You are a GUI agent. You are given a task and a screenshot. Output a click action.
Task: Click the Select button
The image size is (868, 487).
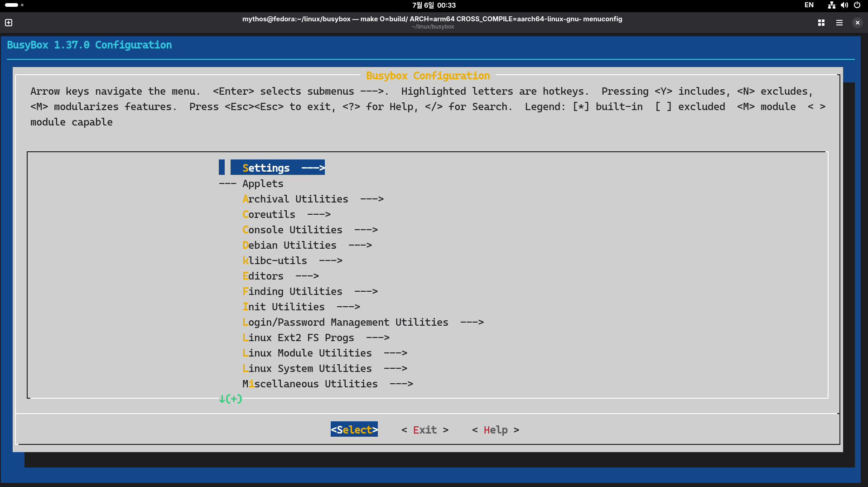click(354, 429)
